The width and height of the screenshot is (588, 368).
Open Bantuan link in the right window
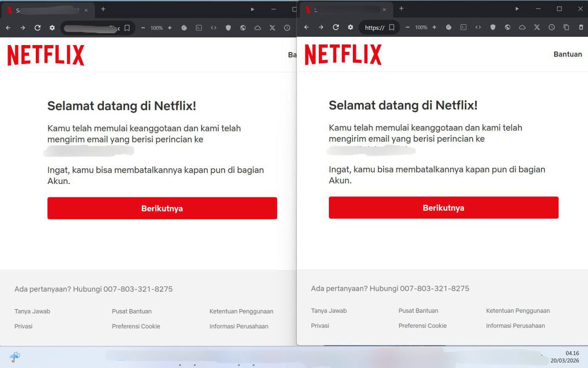(567, 54)
